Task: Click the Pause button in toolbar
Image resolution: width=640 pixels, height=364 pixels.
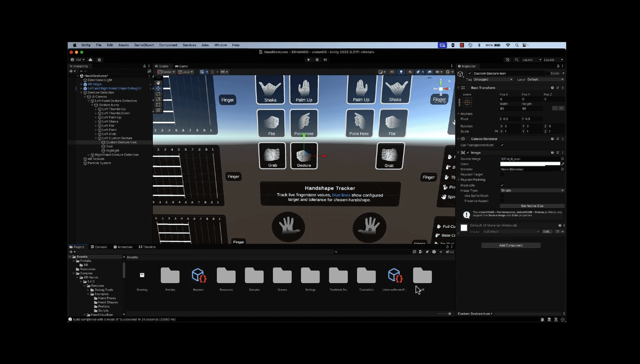Action: click(317, 60)
